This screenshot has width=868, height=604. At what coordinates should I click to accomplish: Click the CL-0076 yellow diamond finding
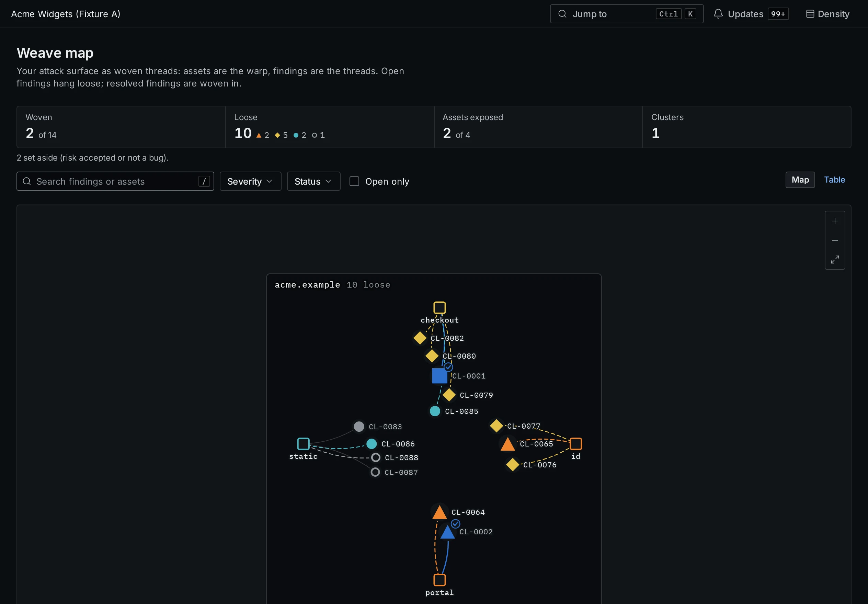pyautogui.click(x=512, y=465)
